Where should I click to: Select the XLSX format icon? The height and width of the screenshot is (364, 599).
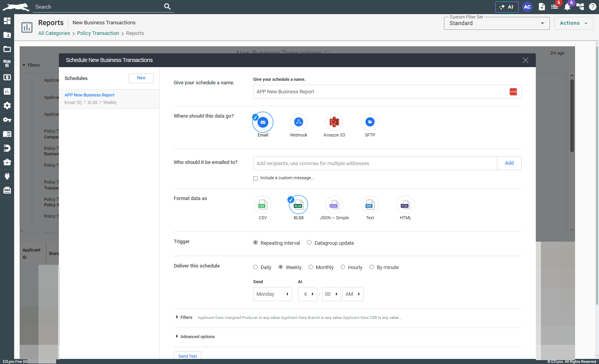(x=298, y=205)
